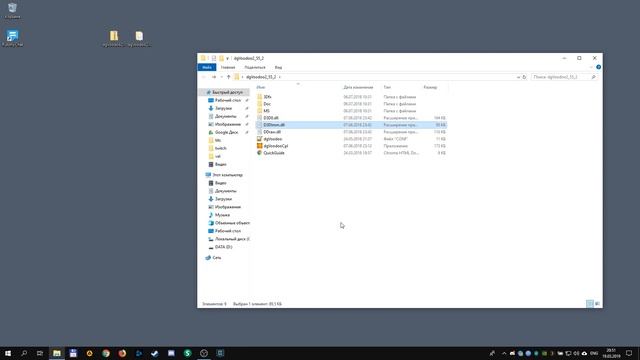Open the Вид ribbon tab
640x360 pixels.
tap(278, 67)
